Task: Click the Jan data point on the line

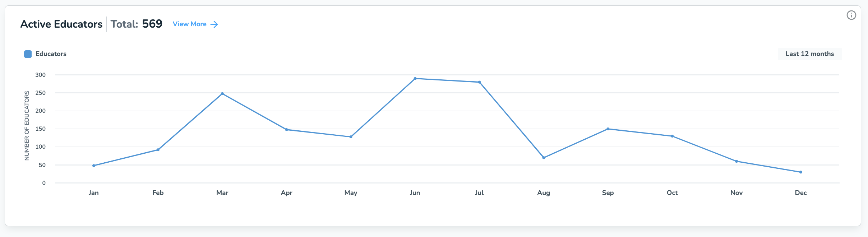Action: pyautogui.click(x=94, y=166)
